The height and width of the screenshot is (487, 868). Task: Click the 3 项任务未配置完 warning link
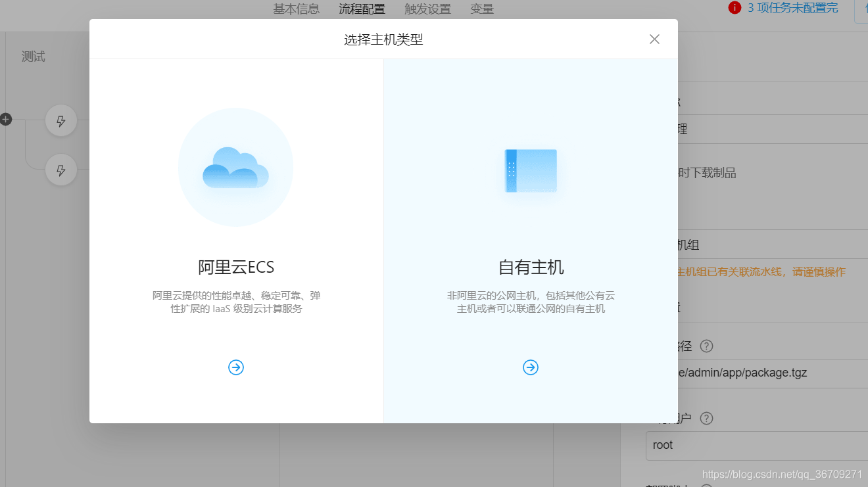[x=793, y=8]
